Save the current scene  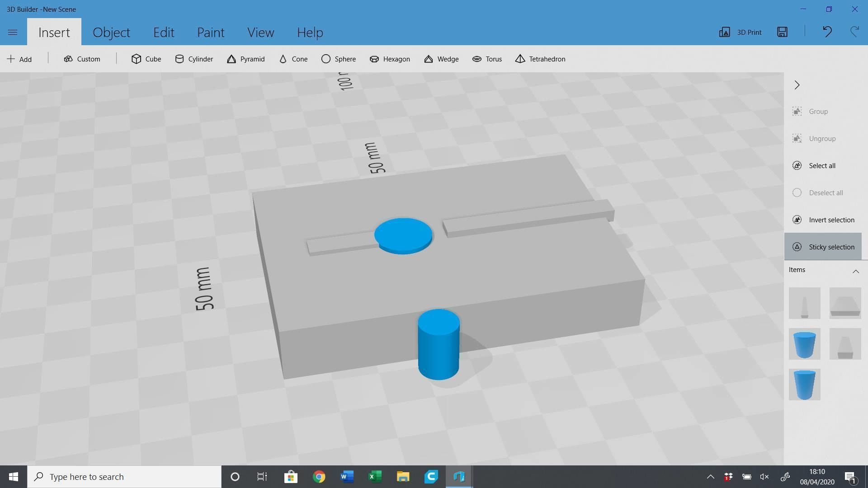783,32
